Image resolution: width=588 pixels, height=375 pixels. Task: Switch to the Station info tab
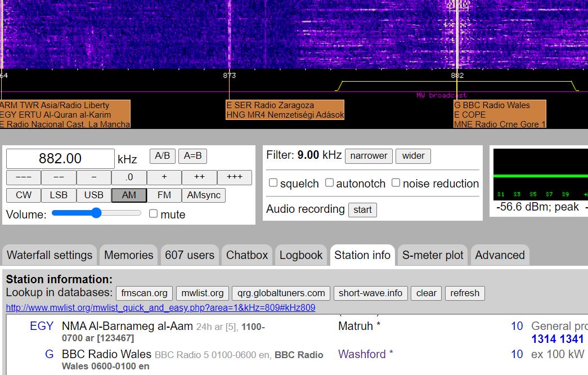pyautogui.click(x=362, y=255)
